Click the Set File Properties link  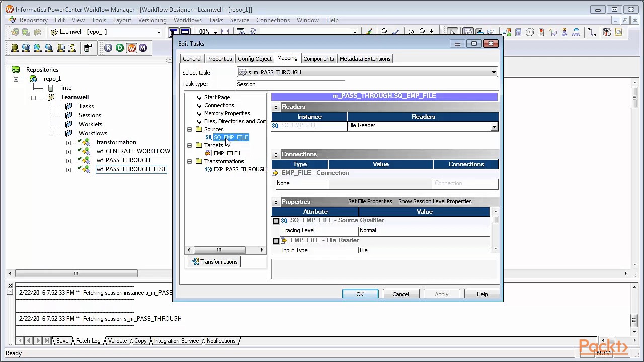click(x=370, y=201)
